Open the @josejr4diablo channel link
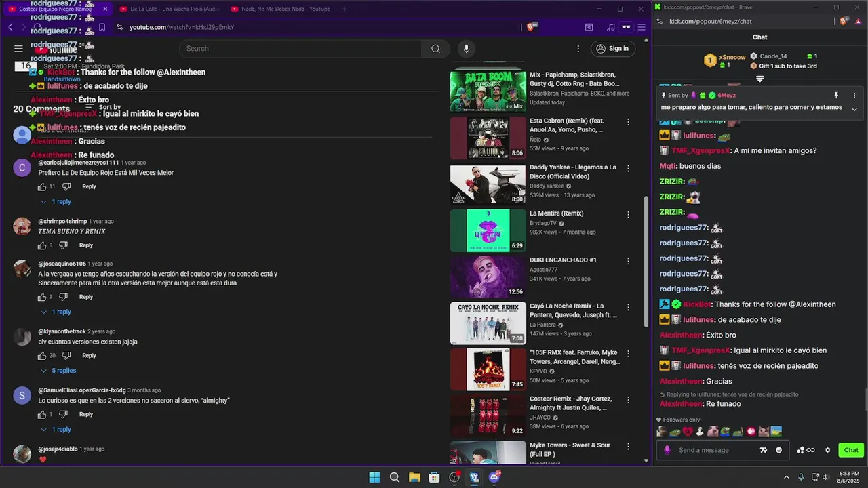The height and width of the screenshot is (488, 868). (58, 449)
